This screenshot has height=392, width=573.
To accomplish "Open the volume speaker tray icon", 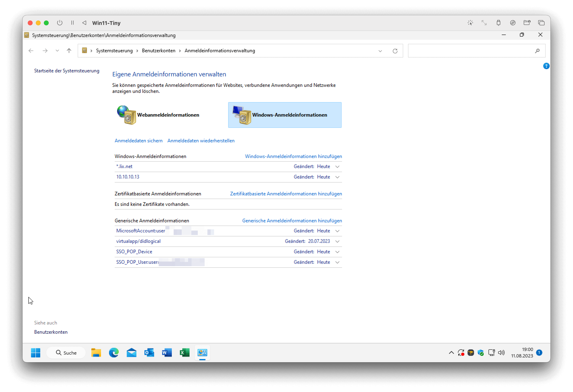I will pyautogui.click(x=501, y=353).
